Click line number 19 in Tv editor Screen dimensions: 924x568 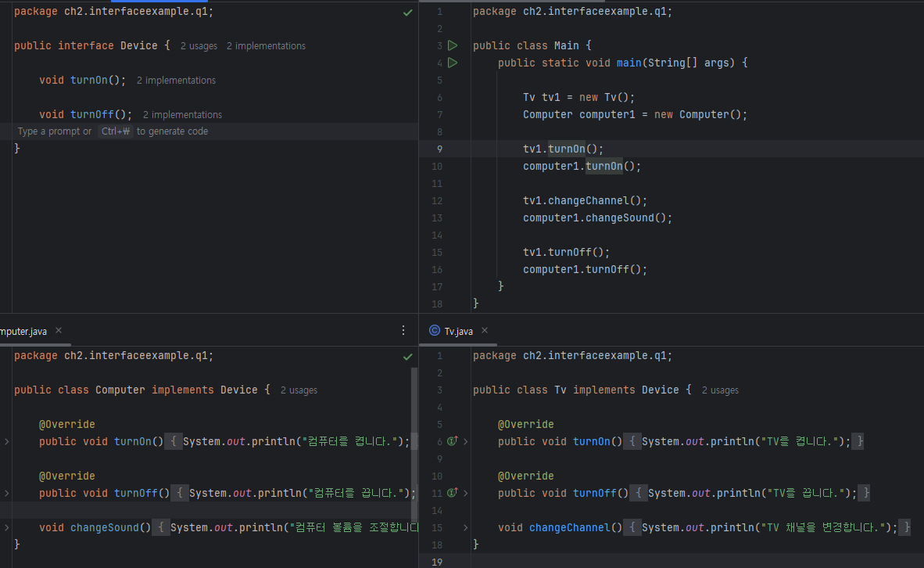click(437, 562)
